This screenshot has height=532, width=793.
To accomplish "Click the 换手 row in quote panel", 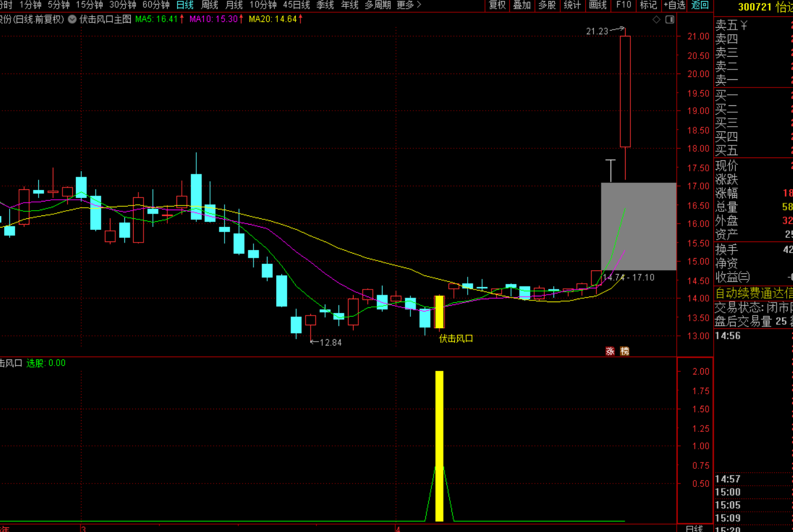I will tap(754, 250).
